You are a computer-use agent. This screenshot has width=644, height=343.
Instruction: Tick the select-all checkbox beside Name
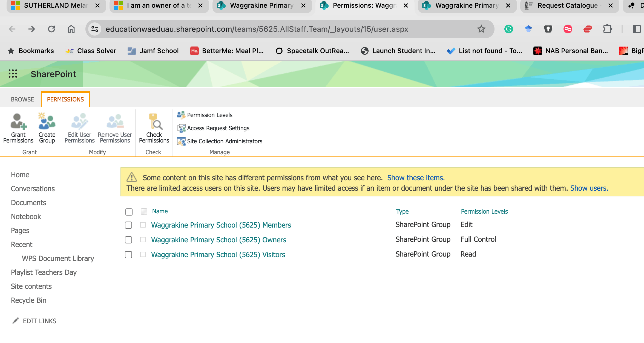pyautogui.click(x=129, y=212)
